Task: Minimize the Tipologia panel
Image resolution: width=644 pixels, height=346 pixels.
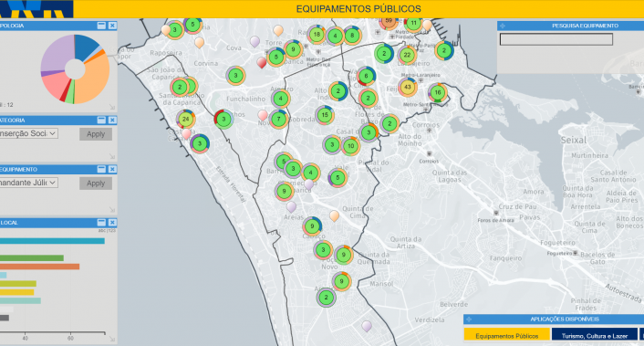Action: point(101,26)
